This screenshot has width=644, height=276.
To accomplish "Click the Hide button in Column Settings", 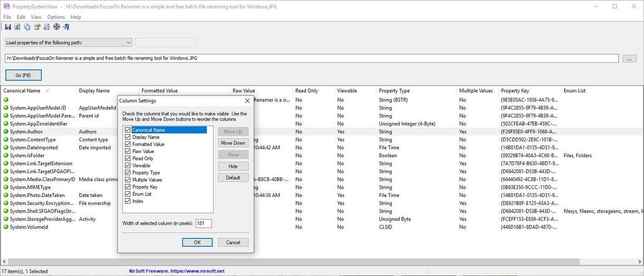I will [x=233, y=166].
